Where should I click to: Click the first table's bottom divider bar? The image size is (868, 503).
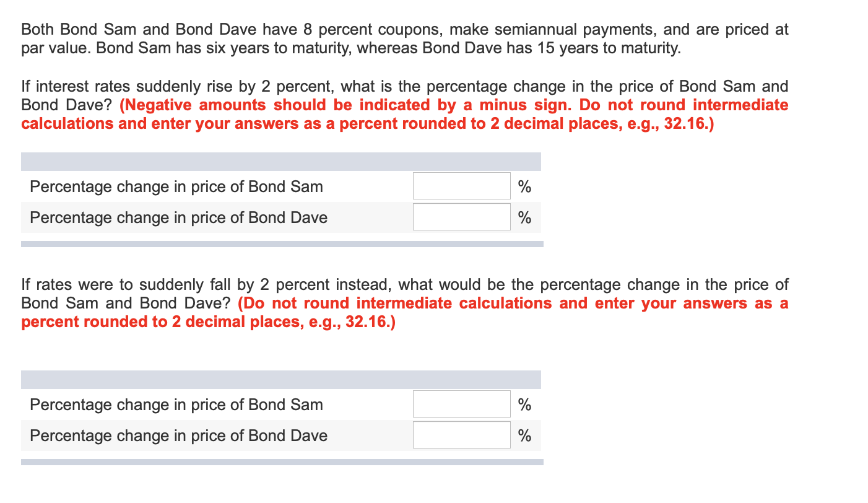pos(282,244)
